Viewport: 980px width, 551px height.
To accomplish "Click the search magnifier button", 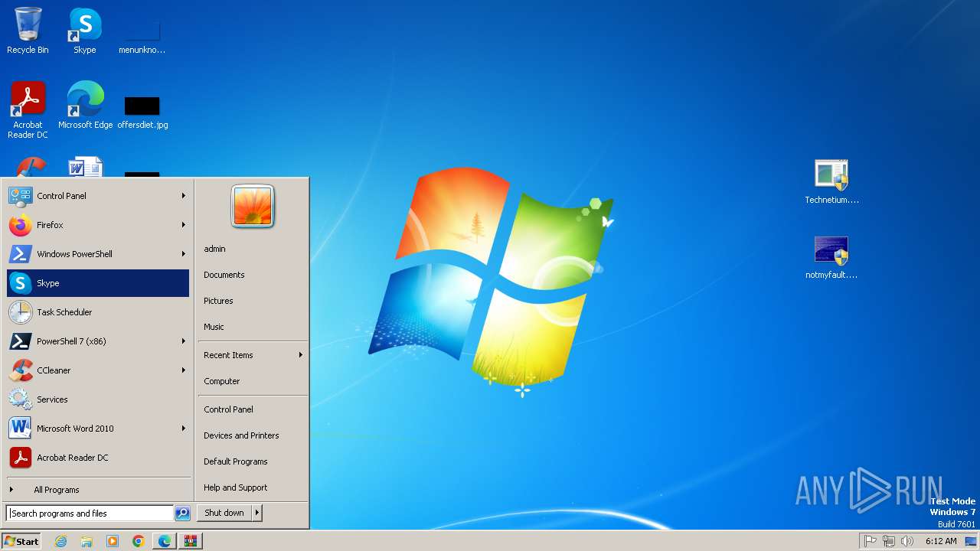I will (x=182, y=514).
